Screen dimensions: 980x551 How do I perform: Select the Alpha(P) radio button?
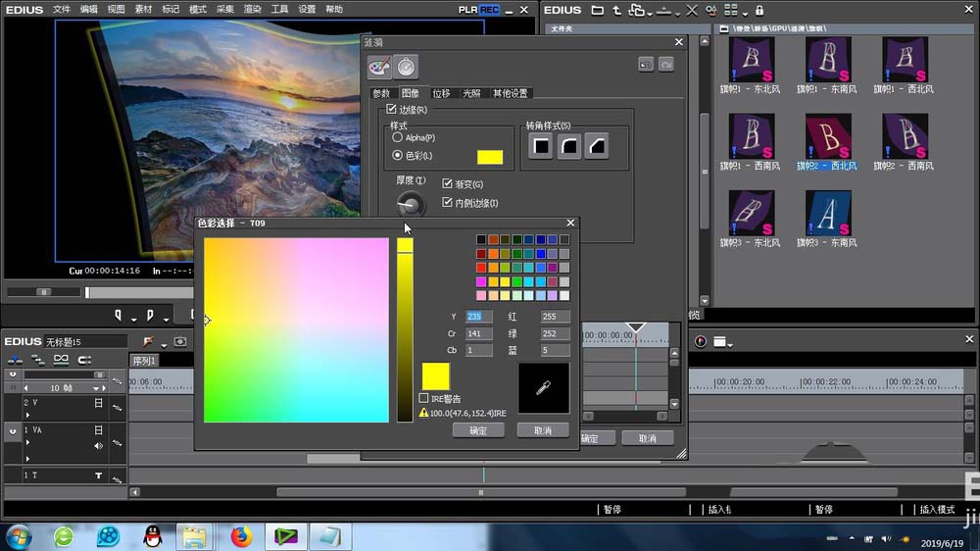click(398, 138)
